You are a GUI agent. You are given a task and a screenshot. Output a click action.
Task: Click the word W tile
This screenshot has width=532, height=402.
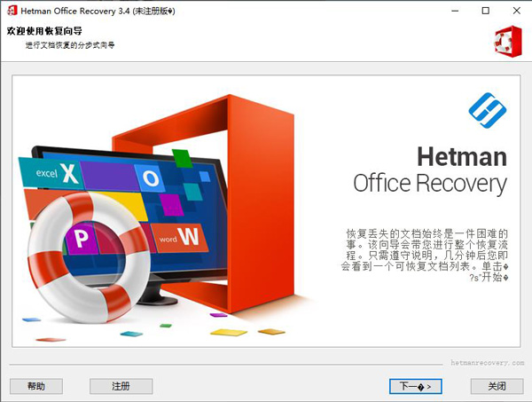tap(179, 238)
